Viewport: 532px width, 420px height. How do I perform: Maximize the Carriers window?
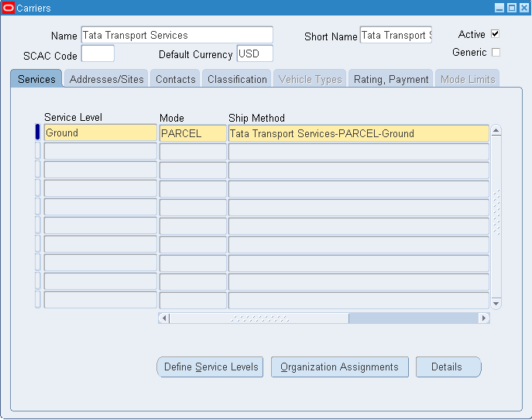[x=511, y=7]
